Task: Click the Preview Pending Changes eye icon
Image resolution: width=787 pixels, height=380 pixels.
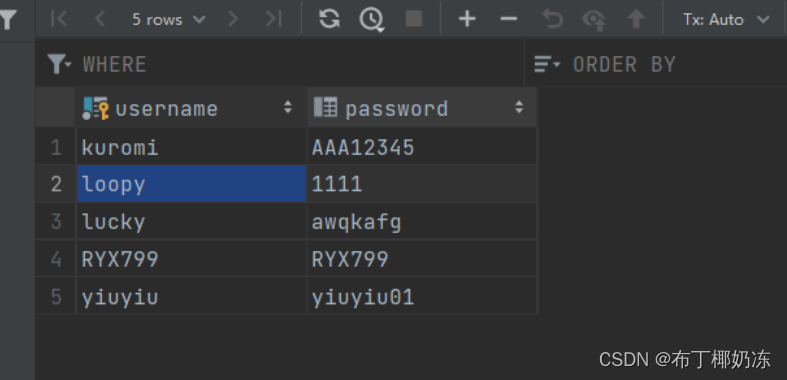Action: (594, 20)
